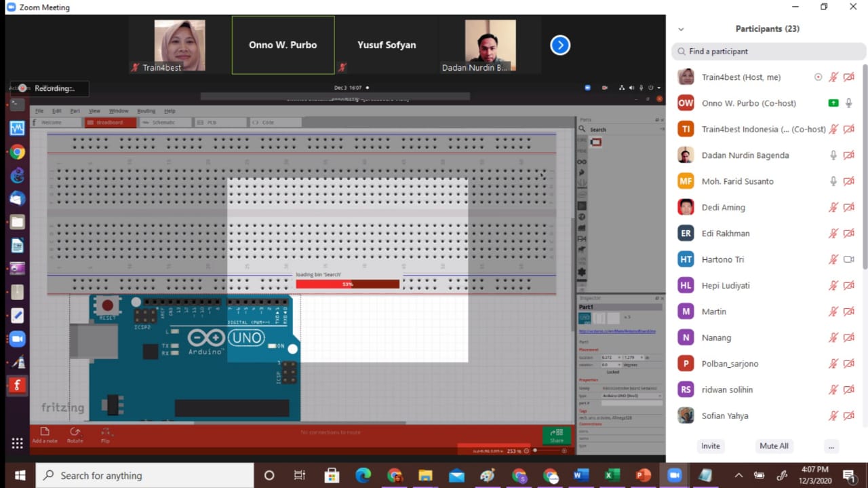The image size is (868, 488).
Task: Open the more options ellipsis beside Mute All
Action: tap(831, 446)
